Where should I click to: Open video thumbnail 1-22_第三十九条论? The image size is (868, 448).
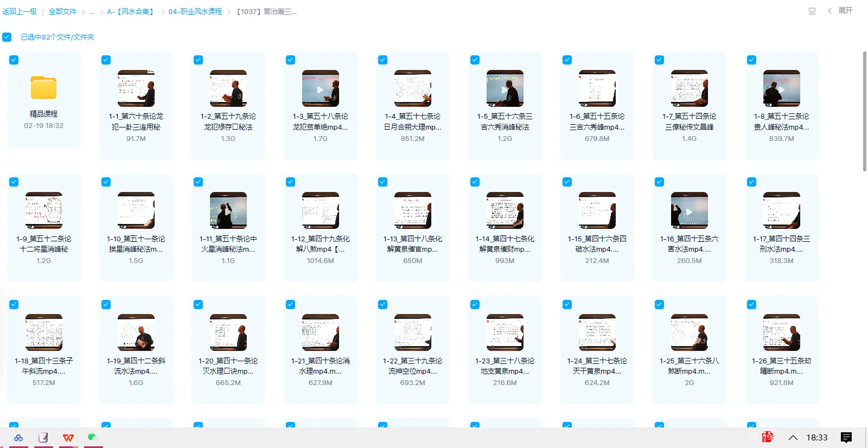(x=413, y=332)
